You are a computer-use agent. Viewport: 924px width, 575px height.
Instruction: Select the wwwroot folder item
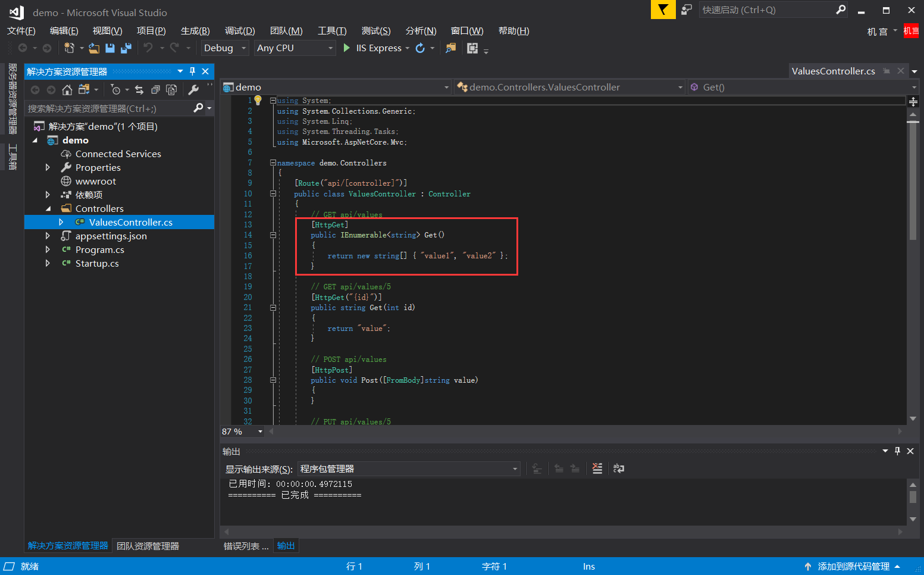point(95,182)
